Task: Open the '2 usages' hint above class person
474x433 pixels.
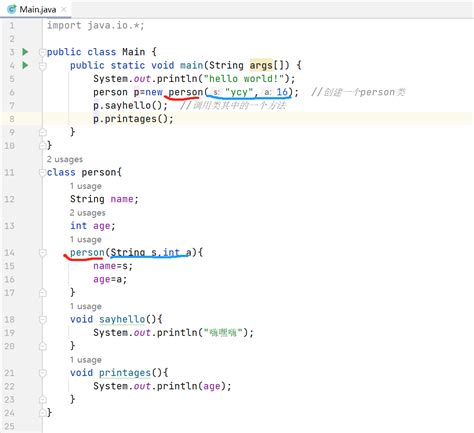Action: 65,159
